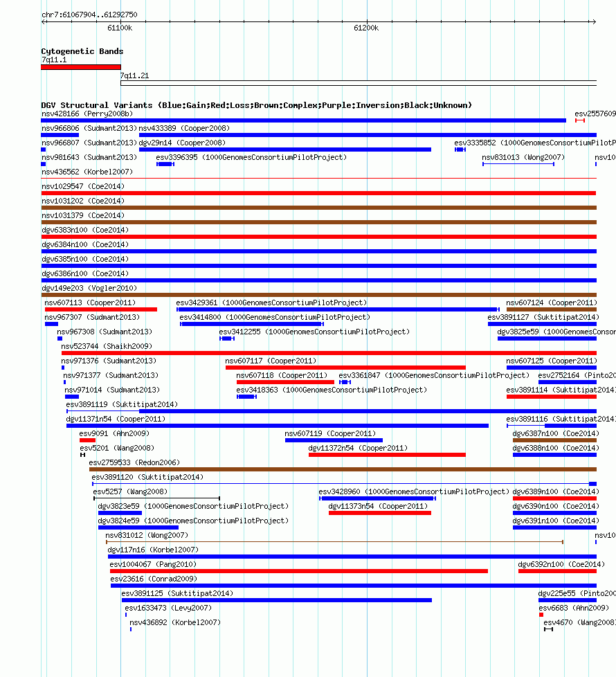This screenshot has width=616, height=677.
Task: Open esv3891127 (Suktitipat2014) variant
Action: pos(542,324)
